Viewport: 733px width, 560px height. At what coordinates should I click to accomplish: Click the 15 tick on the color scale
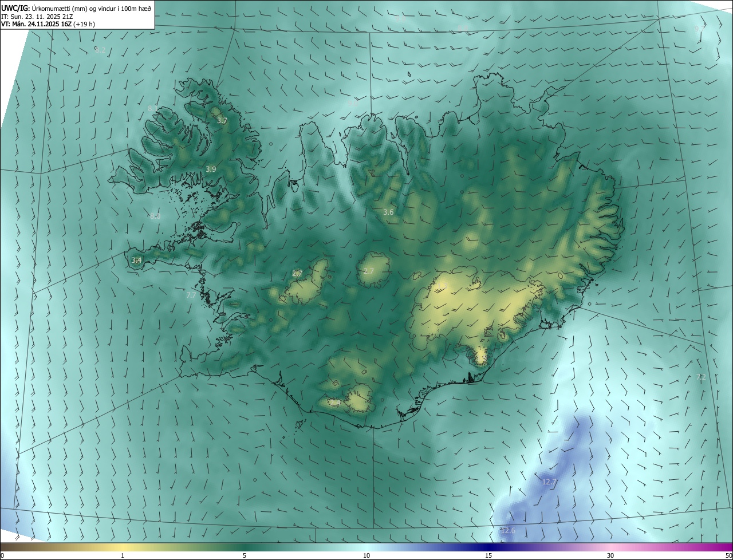point(488,555)
